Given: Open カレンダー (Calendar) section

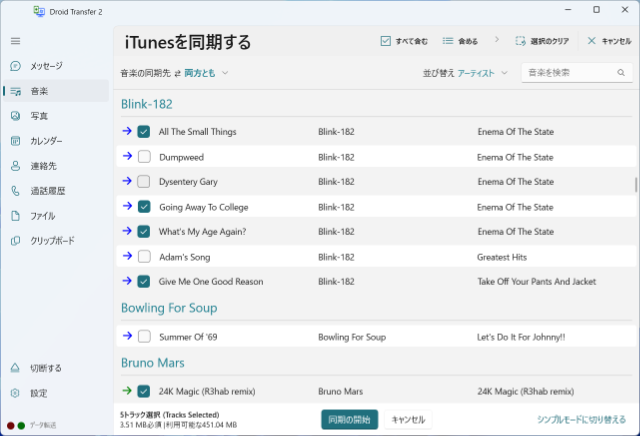Looking at the screenshot, I should (56, 141).
